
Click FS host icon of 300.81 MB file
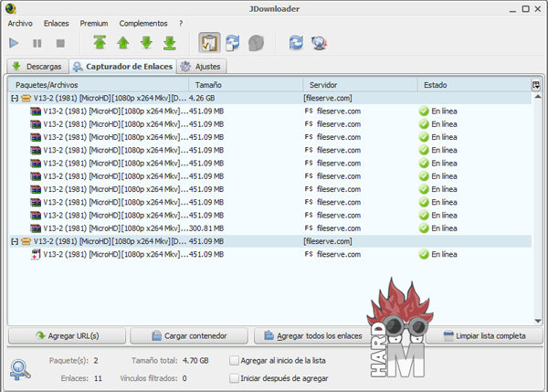[309, 228]
